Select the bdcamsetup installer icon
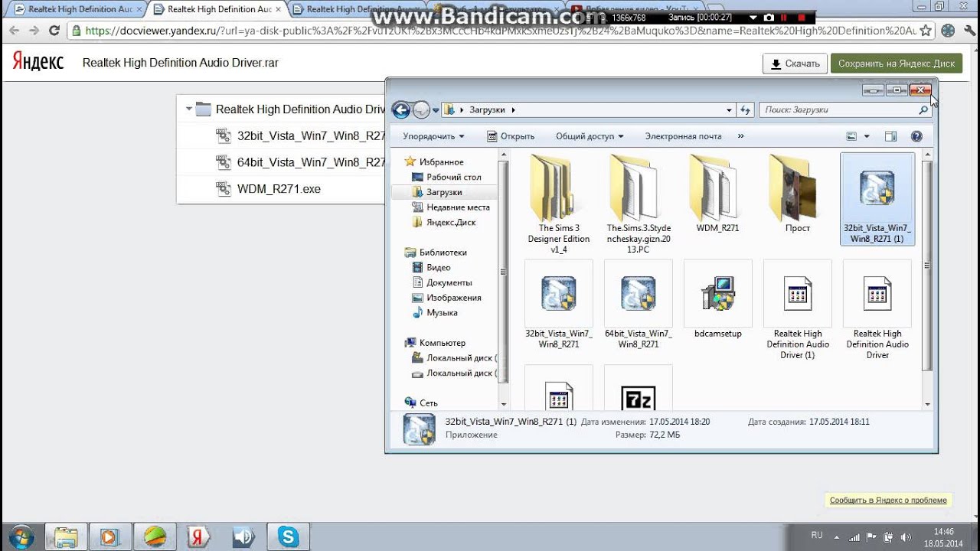 [x=718, y=300]
